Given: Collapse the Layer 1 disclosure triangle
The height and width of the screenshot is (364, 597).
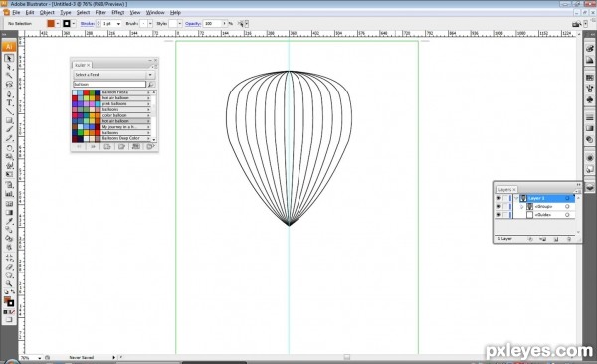Looking at the screenshot, I should 516,198.
